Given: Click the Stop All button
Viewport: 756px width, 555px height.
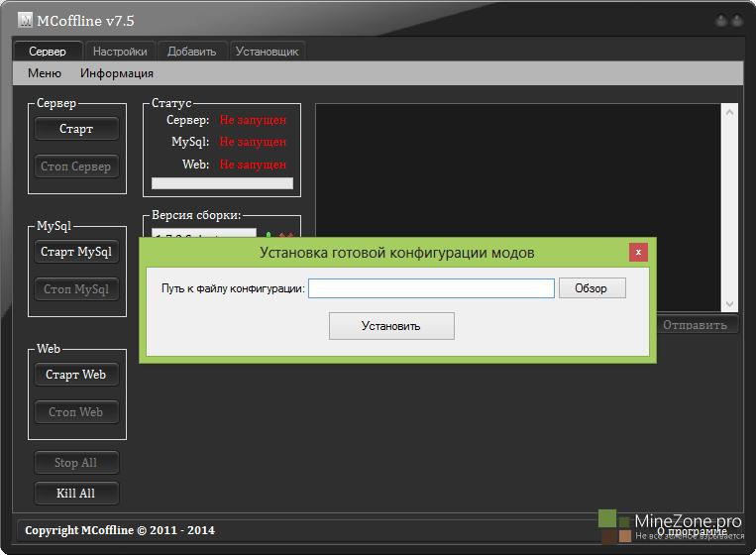Looking at the screenshot, I should [x=76, y=463].
